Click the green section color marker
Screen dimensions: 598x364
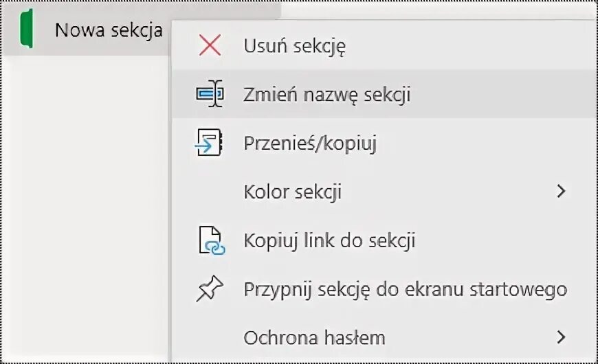click(27, 31)
